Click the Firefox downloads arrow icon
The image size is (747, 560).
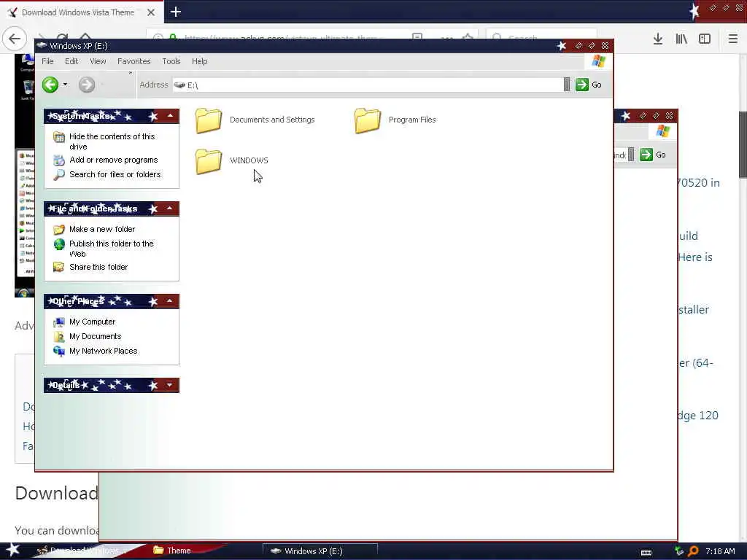(658, 39)
